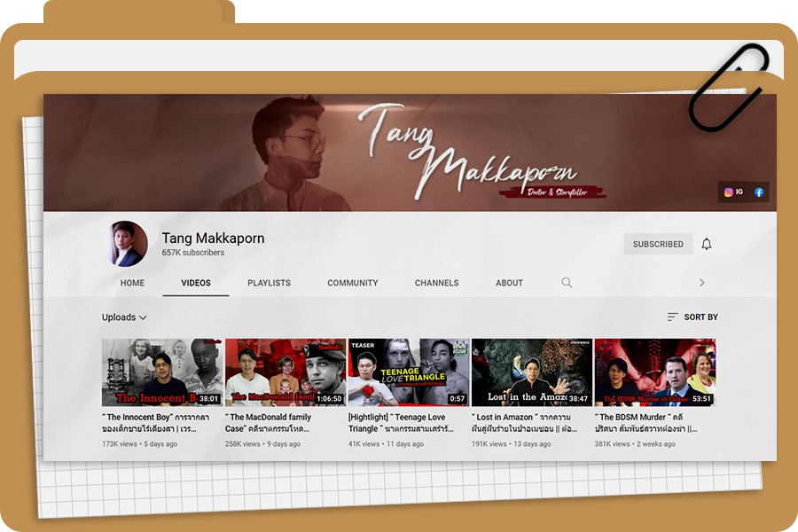The image size is (798, 532).
Task: Open The MacDonald family Case thumbnail
Action: (x=285, y=372)
